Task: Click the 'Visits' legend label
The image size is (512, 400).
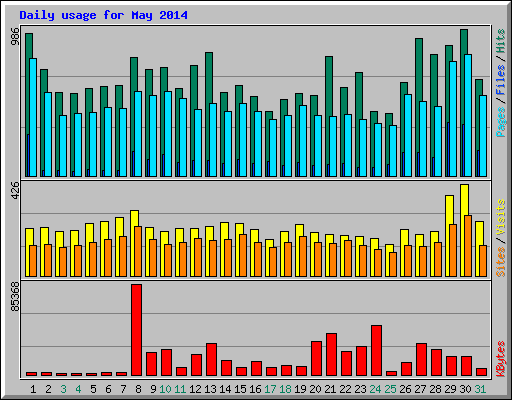Action: (x=500, y=217)
